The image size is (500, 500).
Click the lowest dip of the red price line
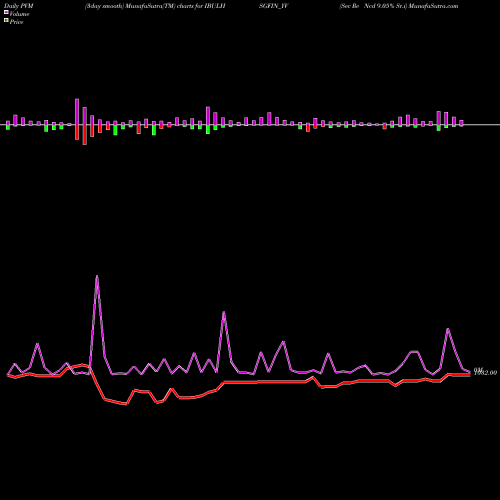coord(126,404)
